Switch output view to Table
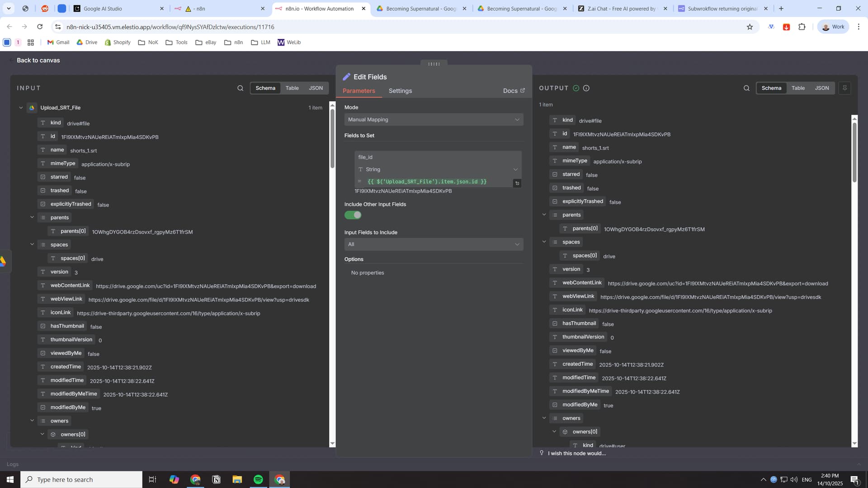Viewport: 868px width, 488px height. (x=798, y=88)
